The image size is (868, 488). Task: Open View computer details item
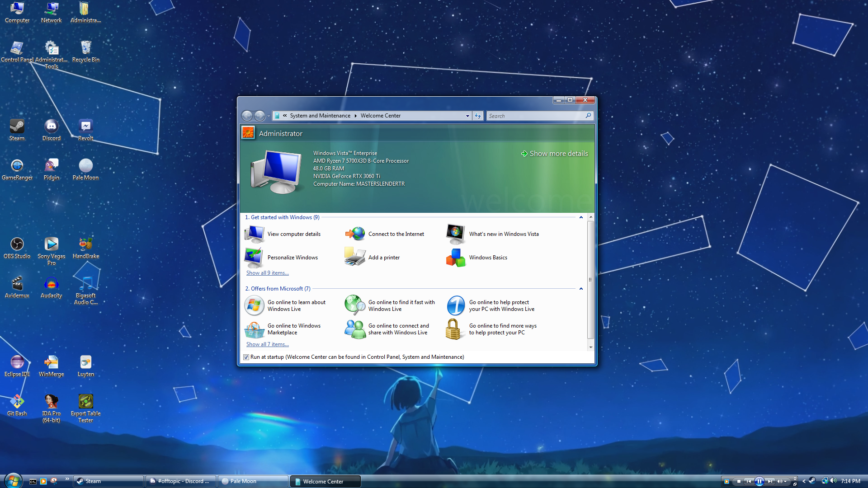[283, 234]
